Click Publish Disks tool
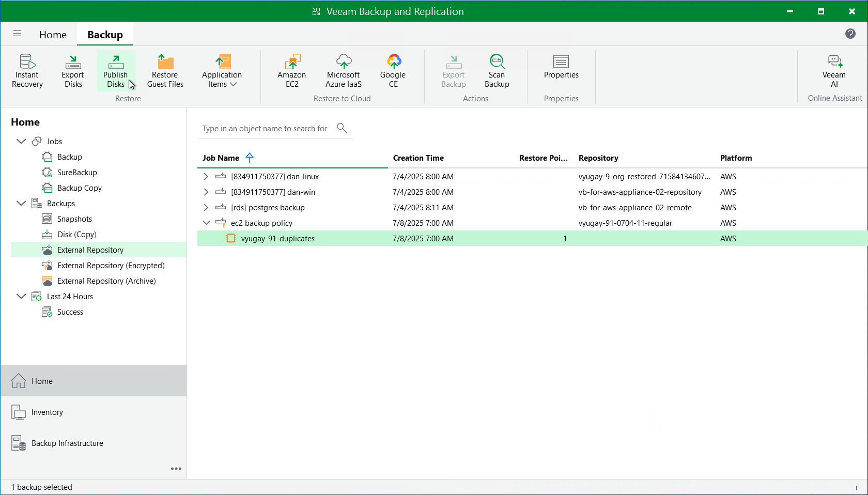This screenshot has height=495, width=868. pos(116,70)
